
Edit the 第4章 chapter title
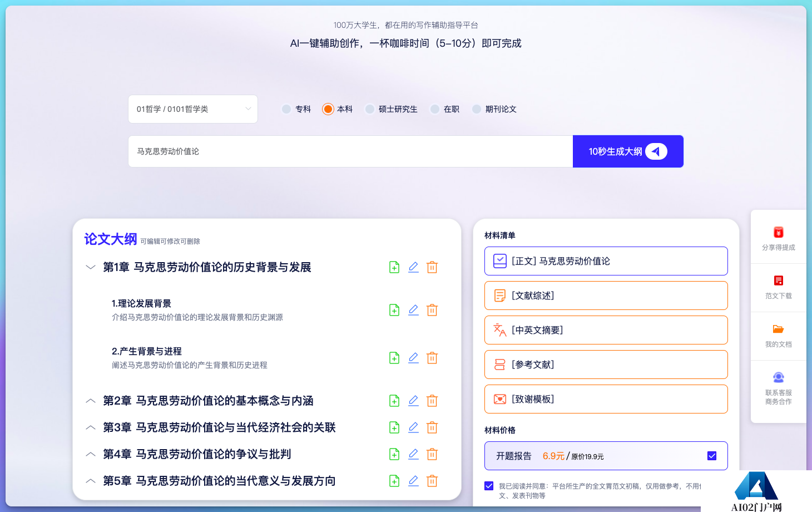(x=413, y=454)
